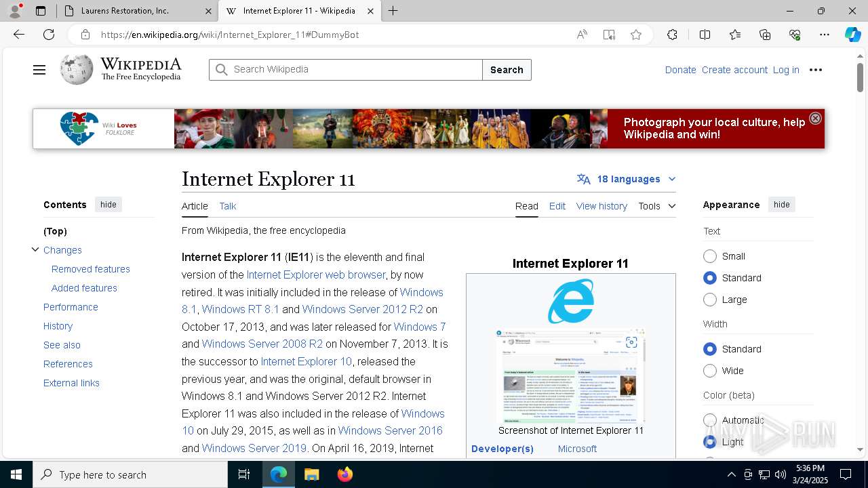Switch to the Read view tab
This screenshot has width=868, height=488.
527,206
